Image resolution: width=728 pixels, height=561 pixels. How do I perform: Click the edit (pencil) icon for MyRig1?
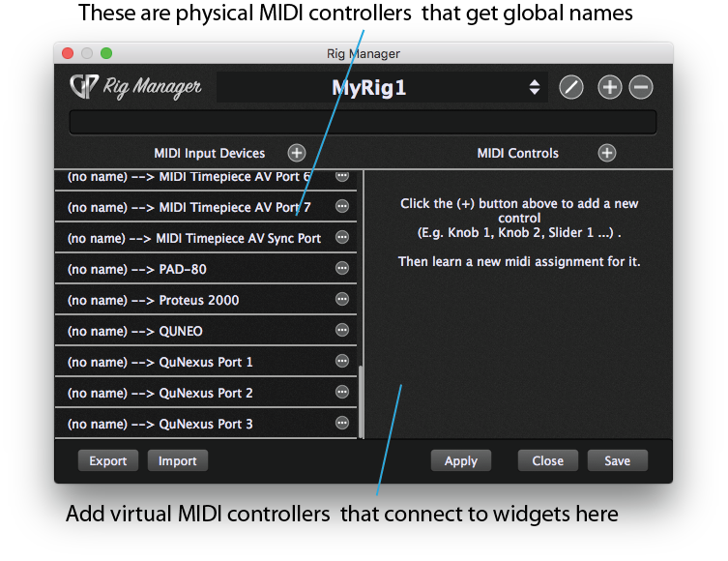(x=571, y=87)
